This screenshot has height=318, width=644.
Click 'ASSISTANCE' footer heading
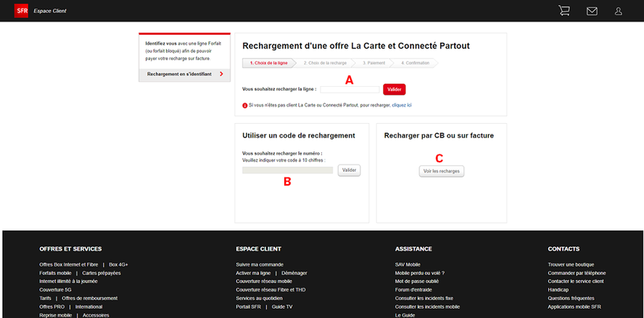tap(413, 249)
